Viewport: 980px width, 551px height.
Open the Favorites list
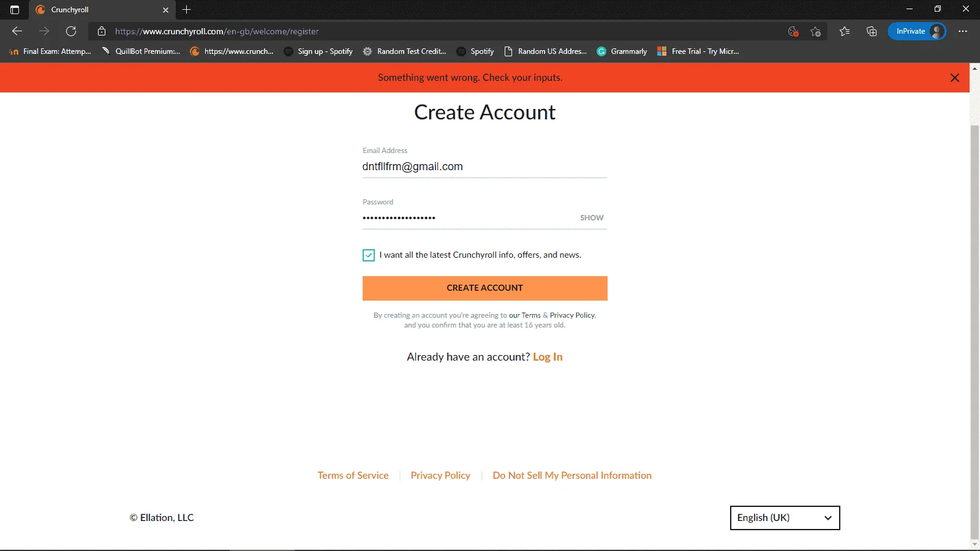coord(845,31)
